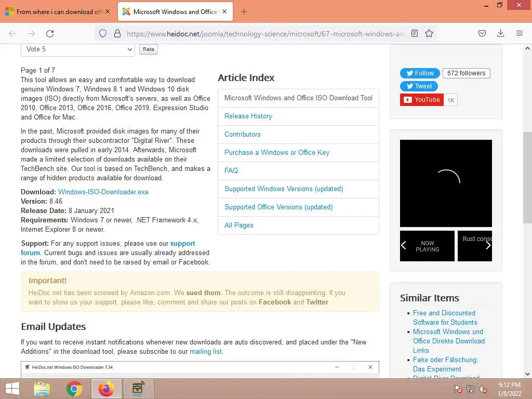The image size is (532, 399).
Task: Open Contributors in Article Index
Action: pyautogui.click(x=242, y=135)
